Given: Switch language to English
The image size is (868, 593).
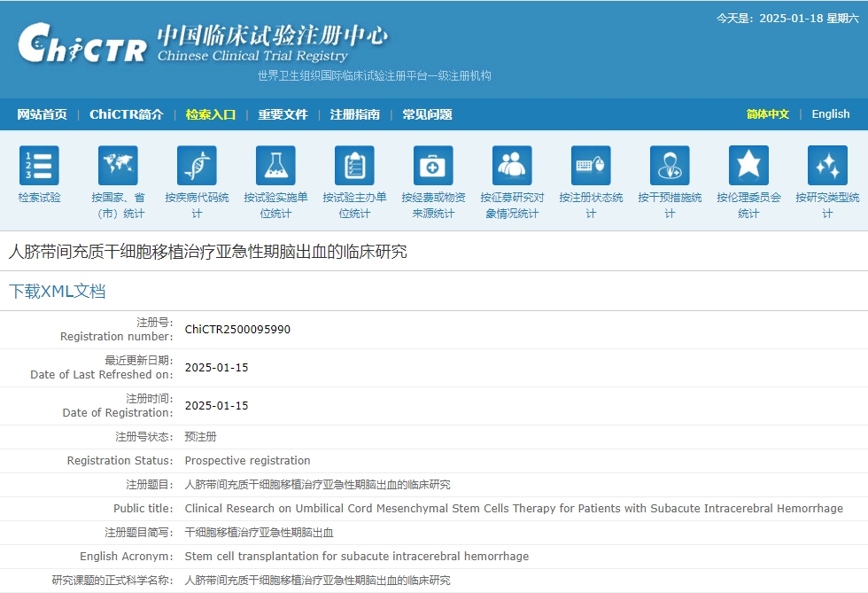Looking at the screenshot, I should 830,114.
